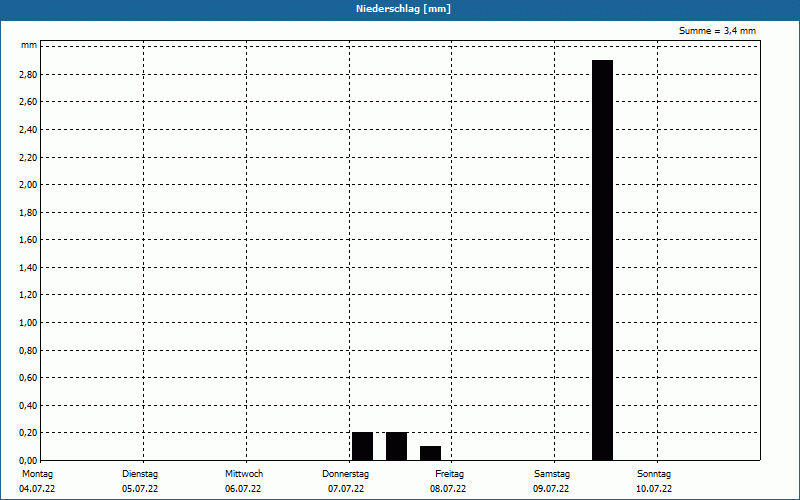Click the 'Sonntag' day label
The image size is (800, 500).
654,474
